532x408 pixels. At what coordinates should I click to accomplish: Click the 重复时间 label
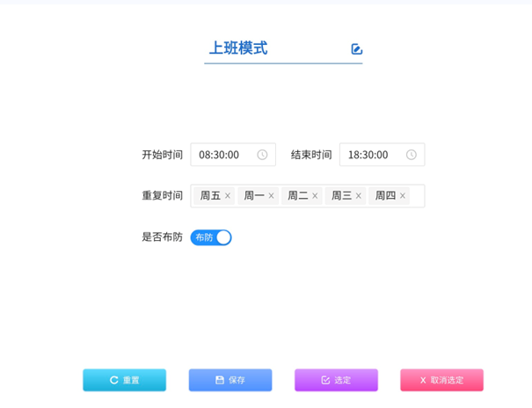(x=162, y=196)
